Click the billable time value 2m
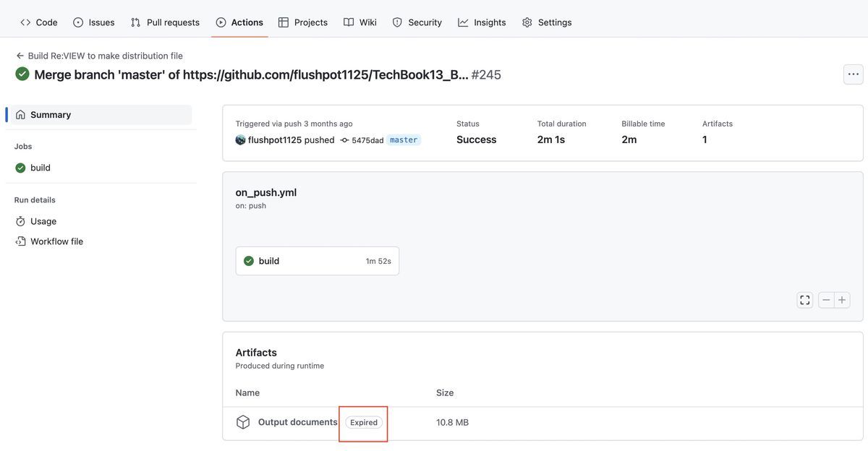 [x=629, y=139]
